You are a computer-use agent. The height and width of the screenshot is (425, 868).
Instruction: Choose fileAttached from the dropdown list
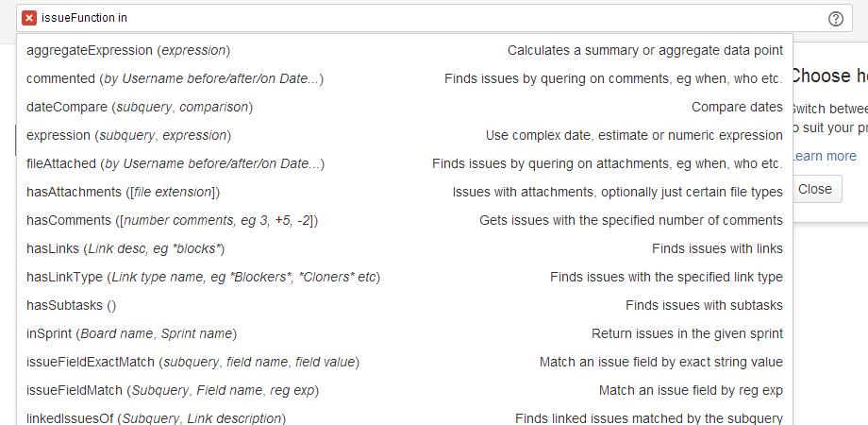(x=405, y=163)
